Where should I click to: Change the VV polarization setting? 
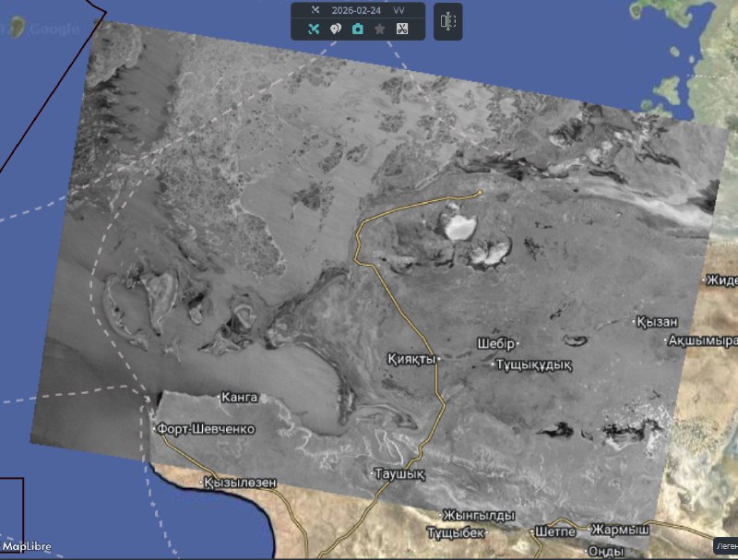[x=399, y=9]
